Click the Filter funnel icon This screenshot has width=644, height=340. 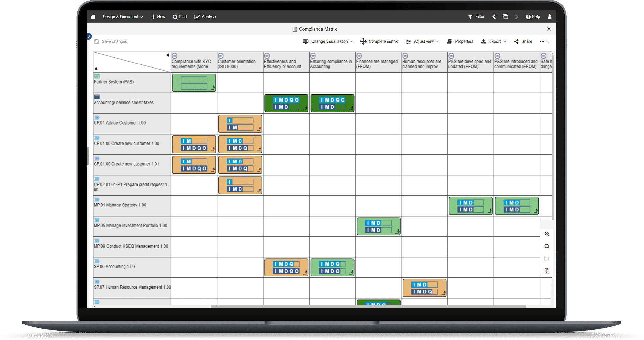tap(470, 17)
